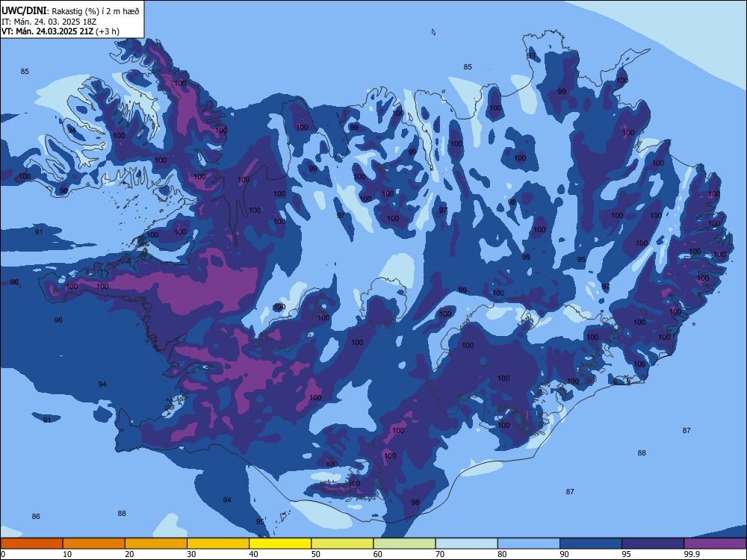This screenshot has width=747, height=560.
Task: Click the dark orange 0–10 legend swatch
Action: click(31, 544)
